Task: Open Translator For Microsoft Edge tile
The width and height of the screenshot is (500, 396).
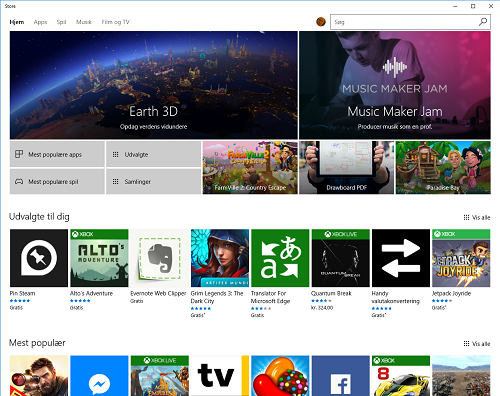Action: tap(280, 258)
